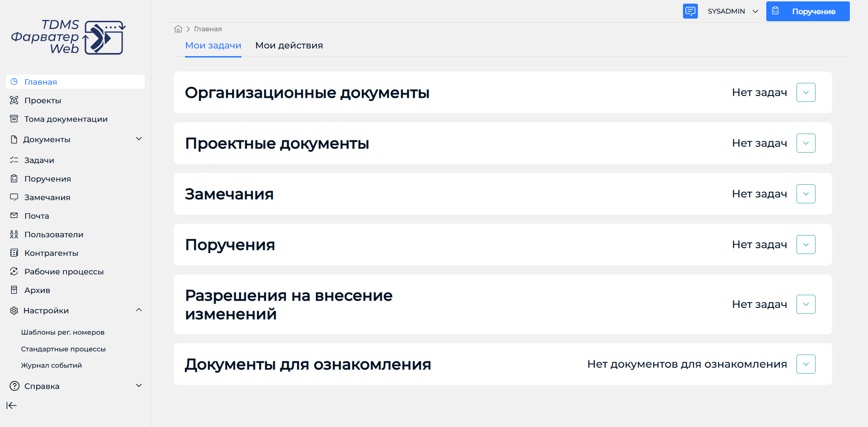Collapse the Настройки submenu chevron

click(139, 310)
